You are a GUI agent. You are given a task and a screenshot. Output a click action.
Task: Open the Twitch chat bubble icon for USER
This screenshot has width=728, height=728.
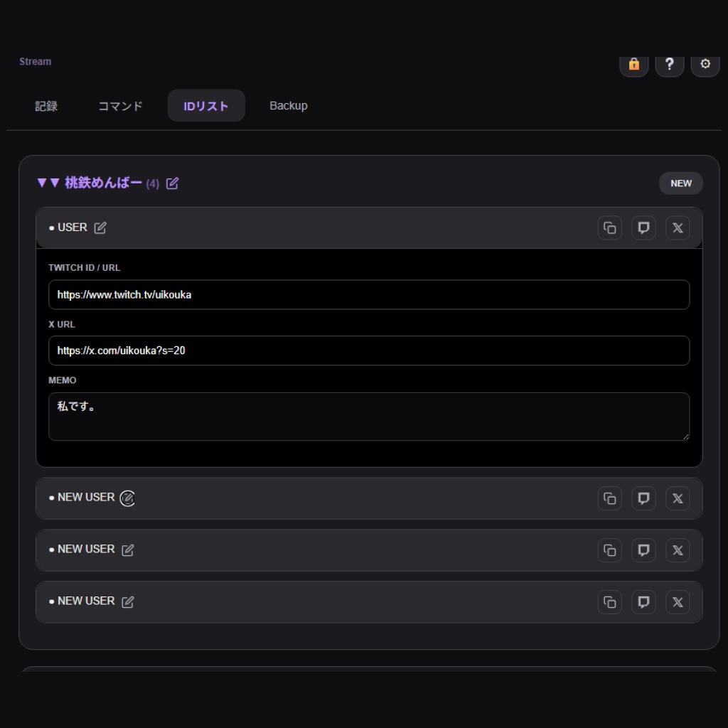click(643, 227)
